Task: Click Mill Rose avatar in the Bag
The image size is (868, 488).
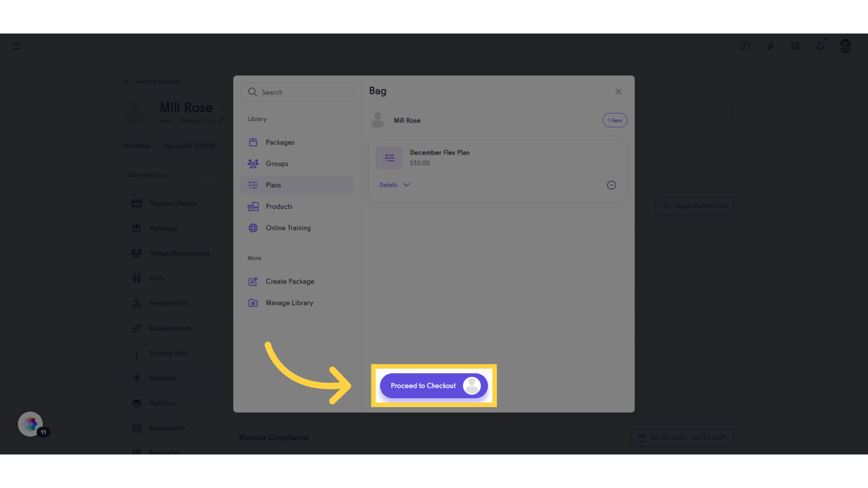Action: (377, 120)
